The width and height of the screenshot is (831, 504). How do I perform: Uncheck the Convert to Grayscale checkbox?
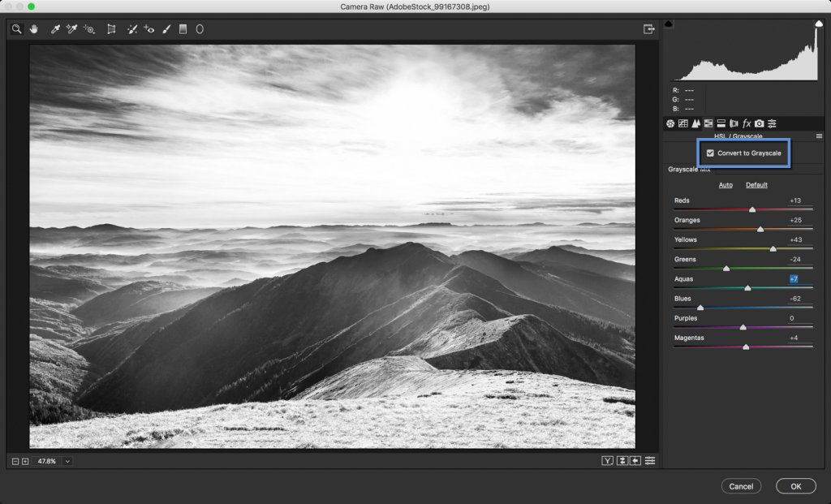tap(711, 153)
